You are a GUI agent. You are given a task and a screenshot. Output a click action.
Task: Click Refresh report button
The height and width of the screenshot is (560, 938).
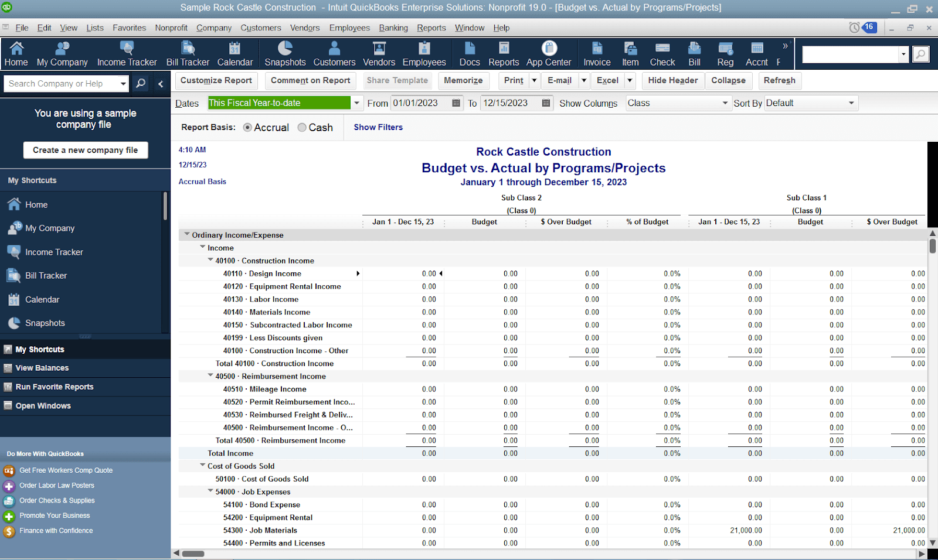point(780,80)
